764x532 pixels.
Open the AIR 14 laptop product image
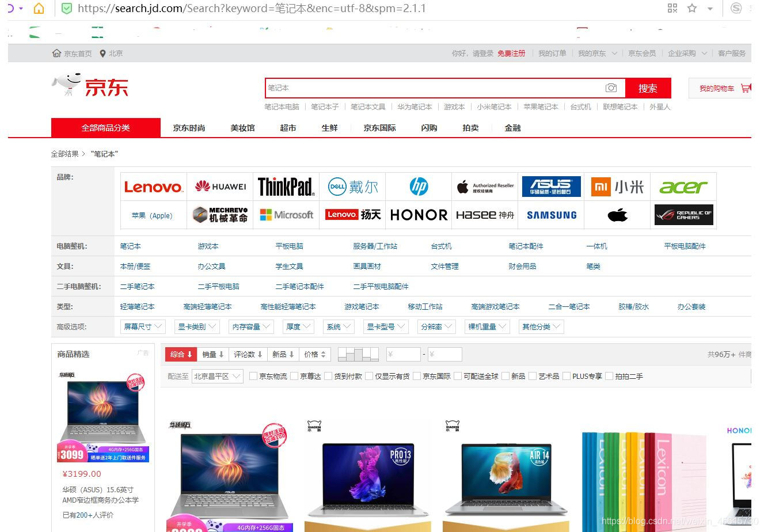click(x=506, y=476)
